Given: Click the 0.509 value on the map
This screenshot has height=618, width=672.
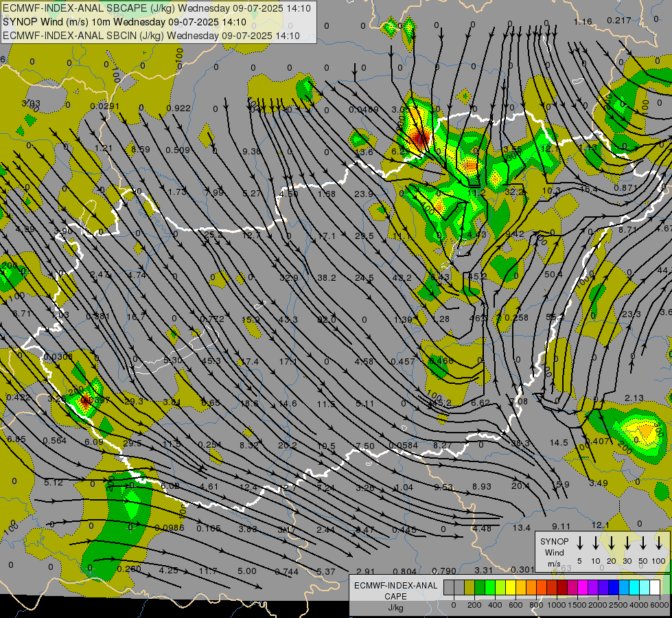Looking at the screenshot, I should click(x=178, y=150).
